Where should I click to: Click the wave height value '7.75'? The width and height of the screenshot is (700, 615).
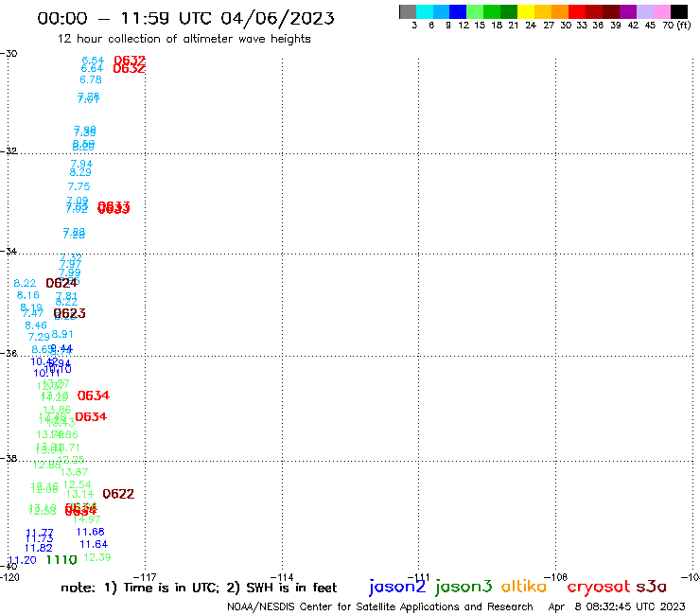79,186
